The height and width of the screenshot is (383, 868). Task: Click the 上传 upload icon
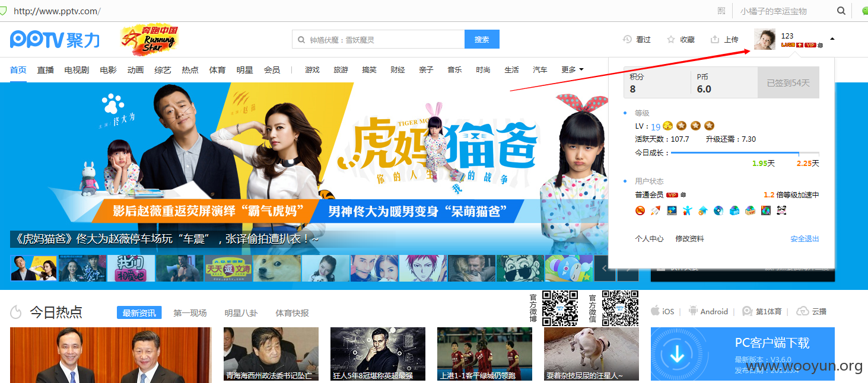coord(715,40)
